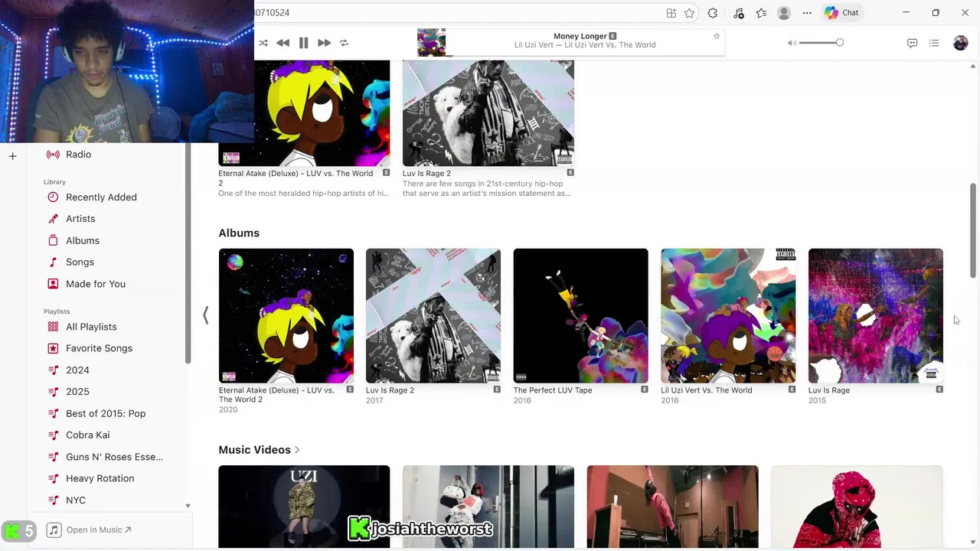The width and height of the screenshot is (980, 551).
Task: Click the Luv Is Rage 2 featured title
Action: click(x=426, y=174)
